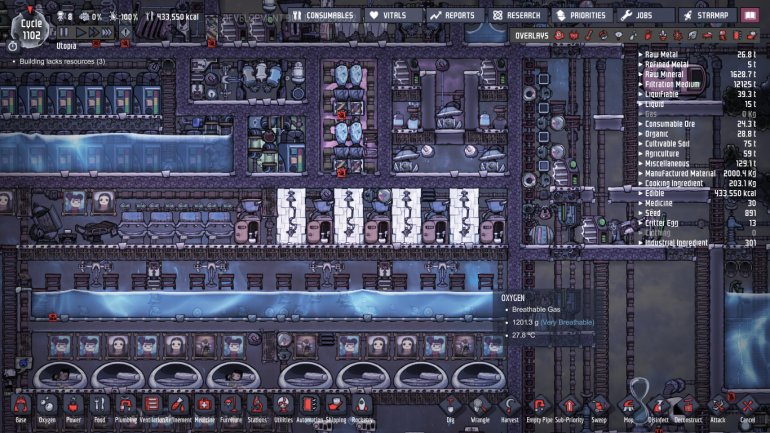Image resolution: width=770 pixels, height=433 pixels.
Task: Toggle the Ventilation overlay
Action: (x=648, y=35)
